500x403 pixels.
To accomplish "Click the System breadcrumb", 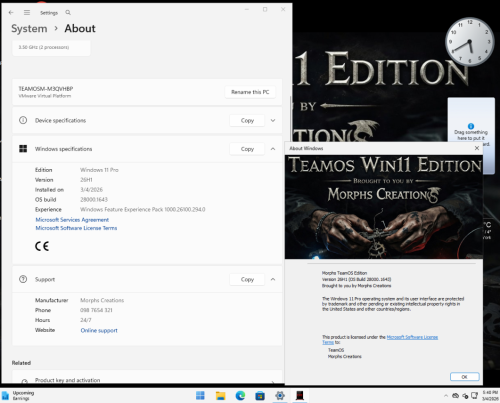I will click(29, 29).
